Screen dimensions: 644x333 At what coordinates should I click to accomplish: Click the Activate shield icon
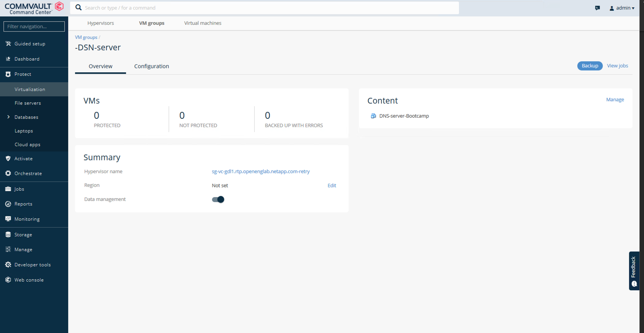click(8, 159)
